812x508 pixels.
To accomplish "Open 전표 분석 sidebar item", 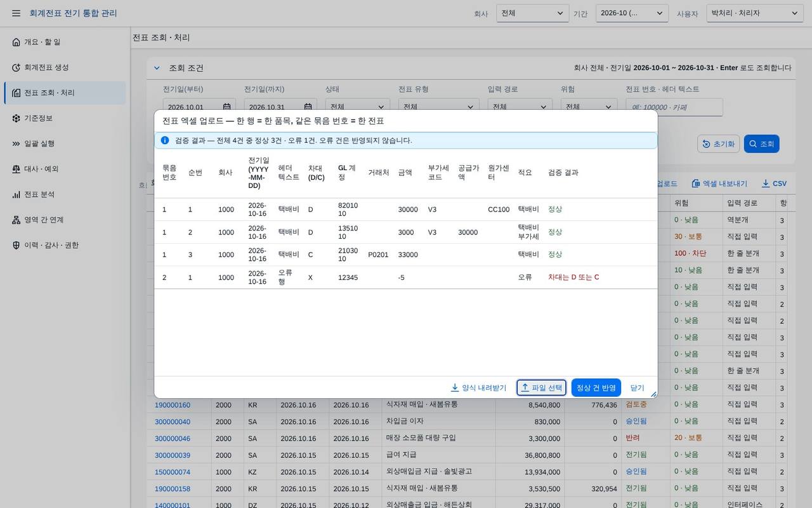I will coord(65,194).
